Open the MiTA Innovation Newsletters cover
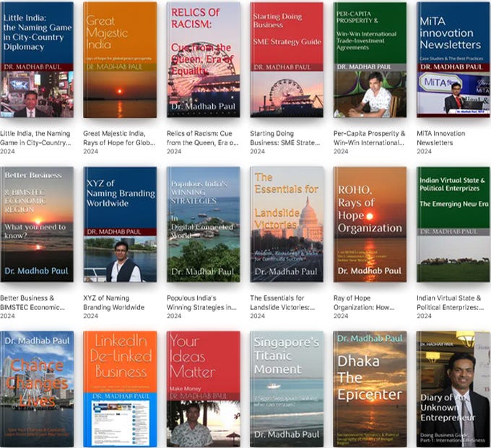The width and height of the screenshot is (491, 448). pos(453,59)
